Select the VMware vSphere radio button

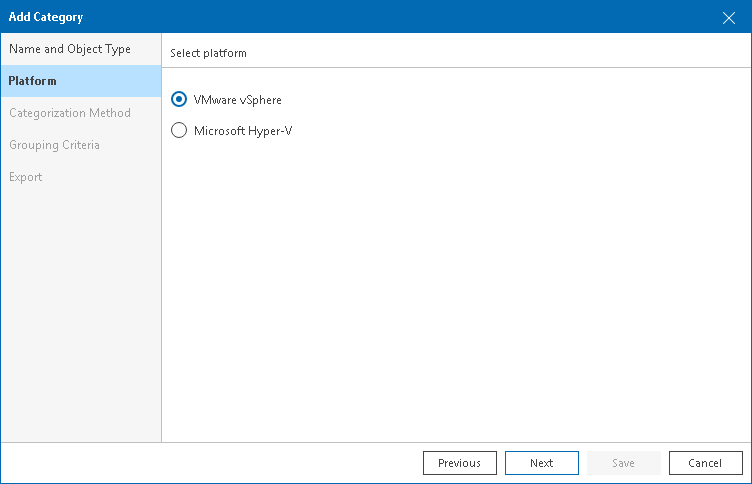(x=179, y=98)
